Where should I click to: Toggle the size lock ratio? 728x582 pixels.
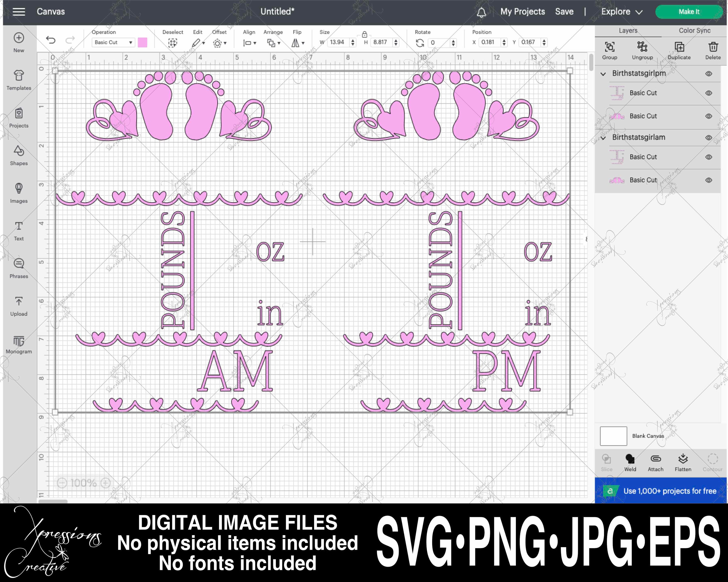click(364, 35)
